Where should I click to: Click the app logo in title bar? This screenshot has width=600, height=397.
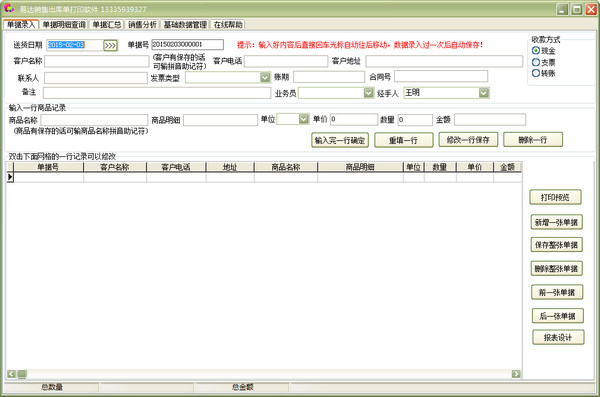9,8
